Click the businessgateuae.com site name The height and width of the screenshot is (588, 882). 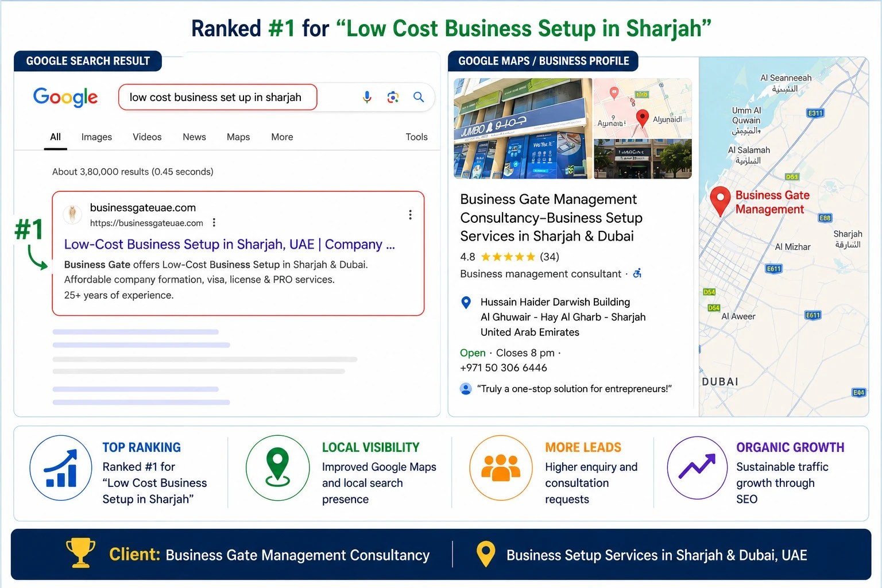pyautogui.click(x=143, y=208)
